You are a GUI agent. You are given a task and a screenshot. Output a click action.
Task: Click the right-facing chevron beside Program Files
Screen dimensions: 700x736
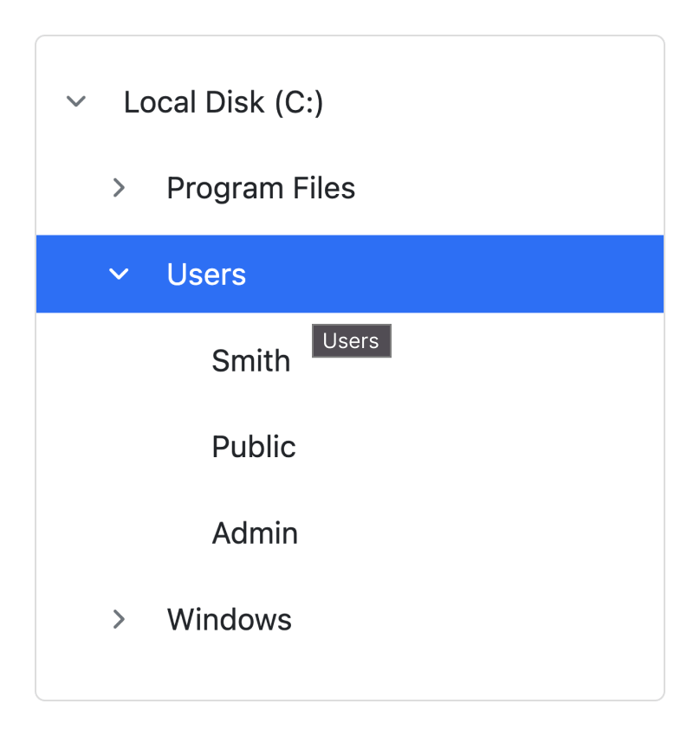[118, 188]
